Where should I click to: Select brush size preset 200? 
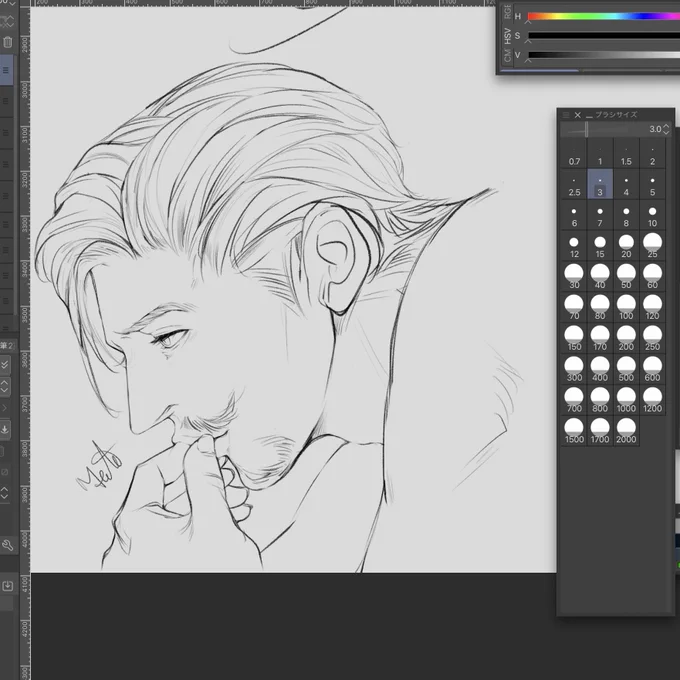pyautogui.click(x=626, y=339)
